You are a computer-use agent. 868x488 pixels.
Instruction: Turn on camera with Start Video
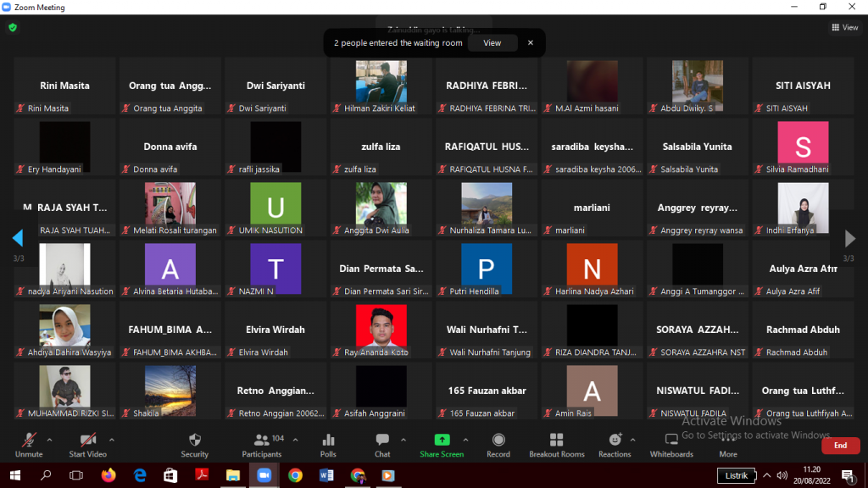click(x=88, y=445)
